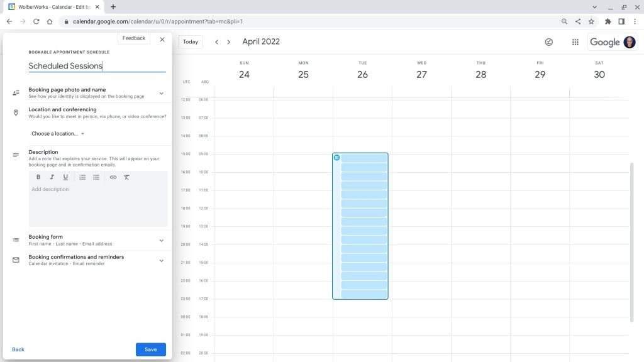Jump to Today in the calendar
This screenshot has width=644, height=362.
pos(190,41)
